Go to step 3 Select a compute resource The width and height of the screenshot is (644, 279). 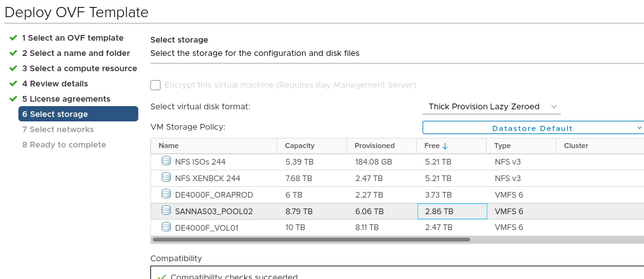coord(80,68)
